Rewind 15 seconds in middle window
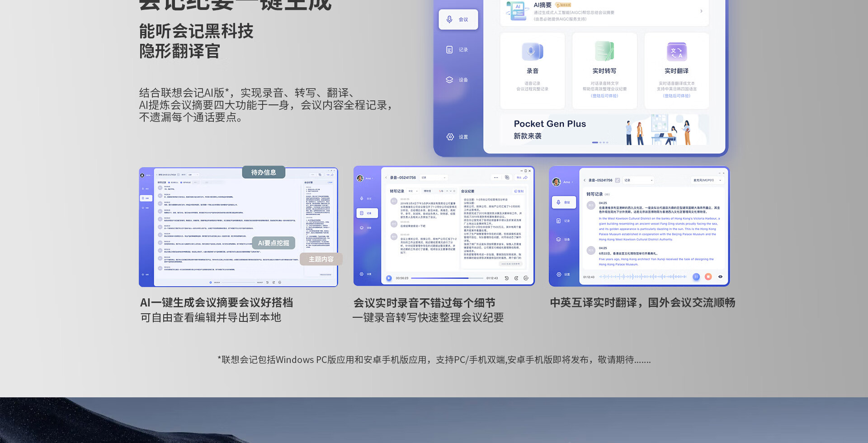This screenshot has width=868, height=443. click(x=506, y=278)
